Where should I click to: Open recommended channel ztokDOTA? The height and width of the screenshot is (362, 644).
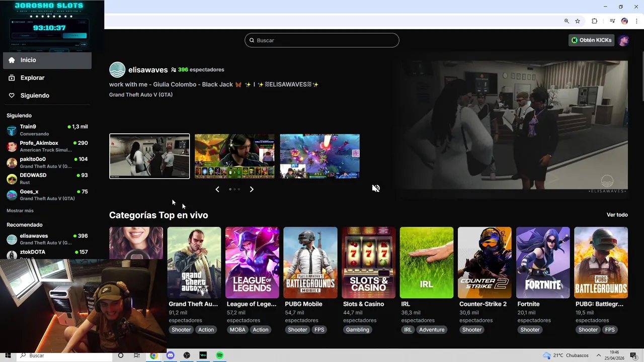click(x=47, y=253)
